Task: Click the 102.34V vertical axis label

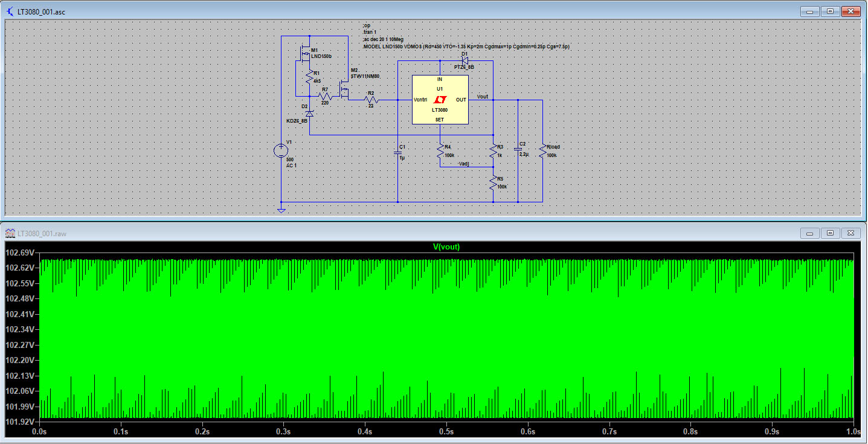Action: (x=19, y=329)
